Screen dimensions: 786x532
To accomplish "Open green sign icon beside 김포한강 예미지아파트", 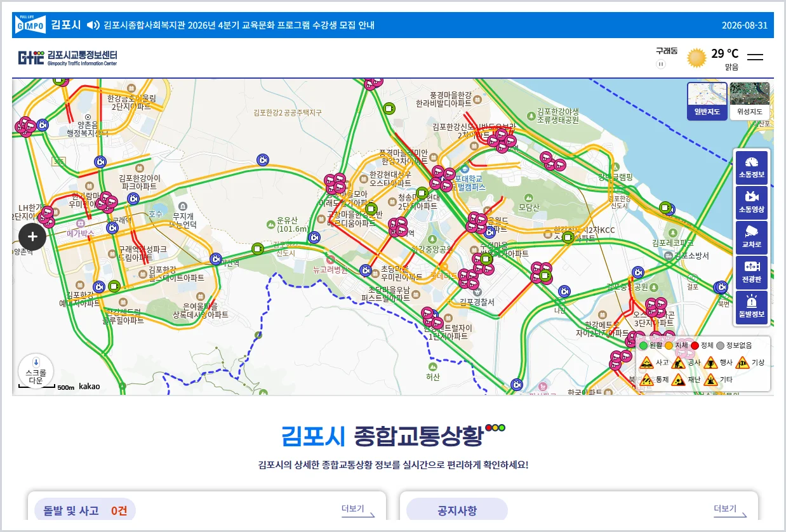I will 114,286.
